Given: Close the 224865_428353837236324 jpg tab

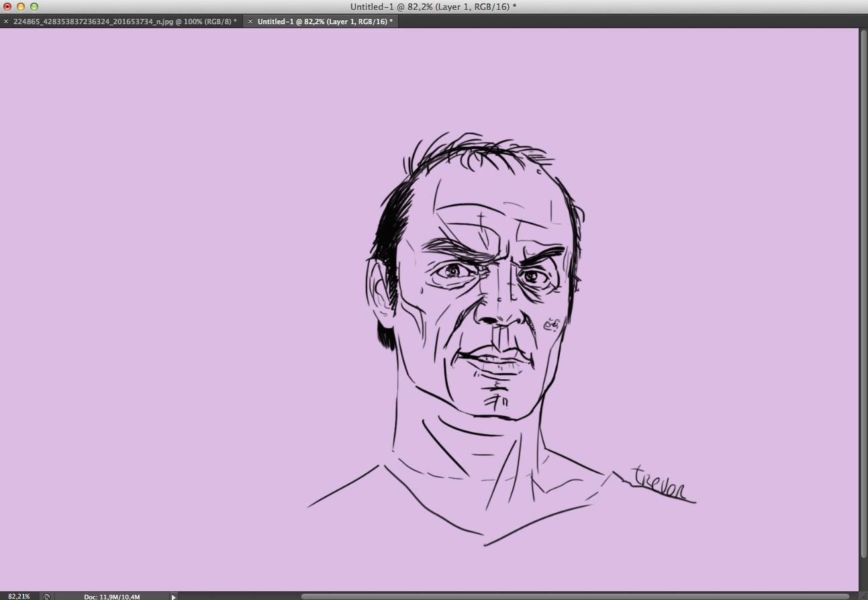Looking at the screenshot, I should click(6, 21).
